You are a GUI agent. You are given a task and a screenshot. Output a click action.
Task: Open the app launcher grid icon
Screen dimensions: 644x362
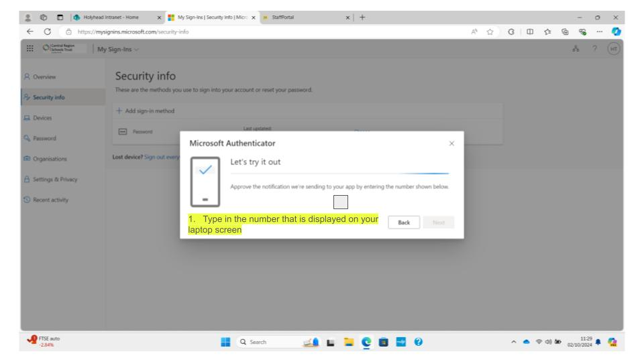30,48
